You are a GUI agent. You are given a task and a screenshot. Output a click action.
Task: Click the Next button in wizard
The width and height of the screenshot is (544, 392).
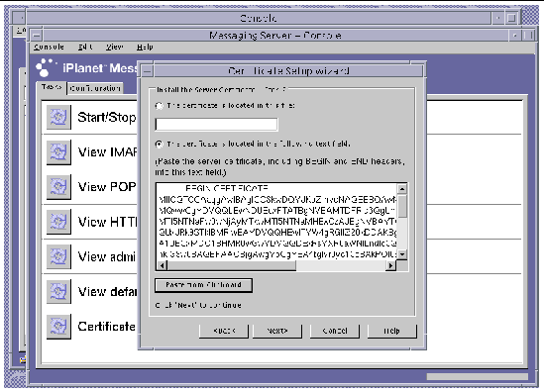(277, 331)
